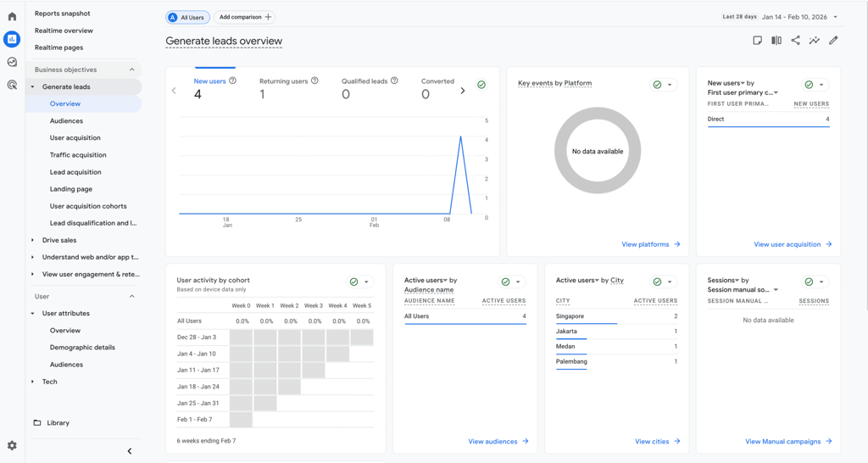Click the next metrics arrow beside Converted

[x=463, y=91]
